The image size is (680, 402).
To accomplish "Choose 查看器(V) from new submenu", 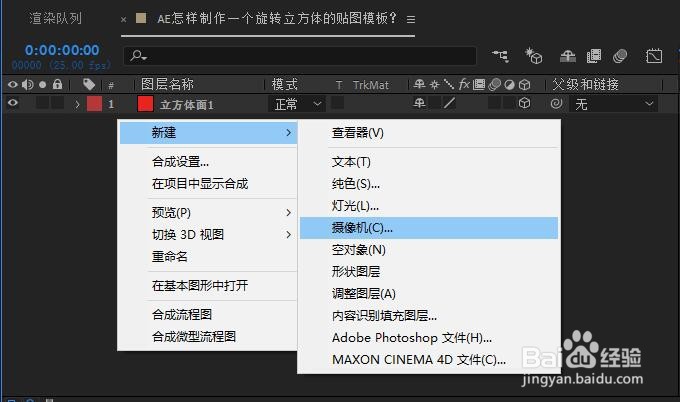I will click(429, 133).
